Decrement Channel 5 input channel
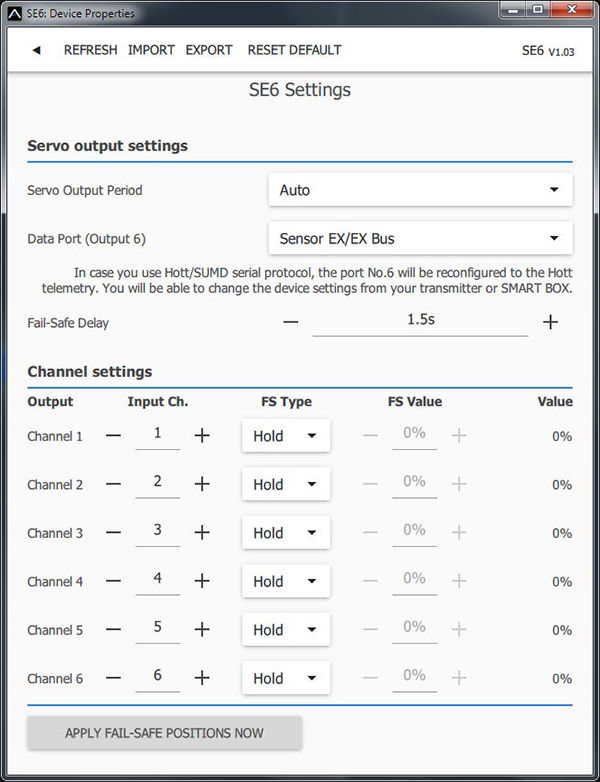The height and width of the screenshot is (782, 600). click(x=113, y=630)
